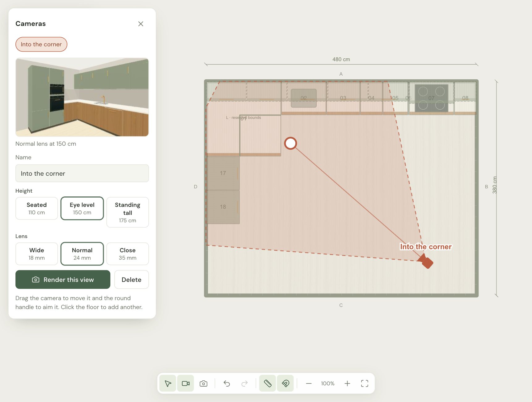This screenshot has width=532, height=402.
Task: Choose the Normal 24 mm lens
Action: coord(82,254)
